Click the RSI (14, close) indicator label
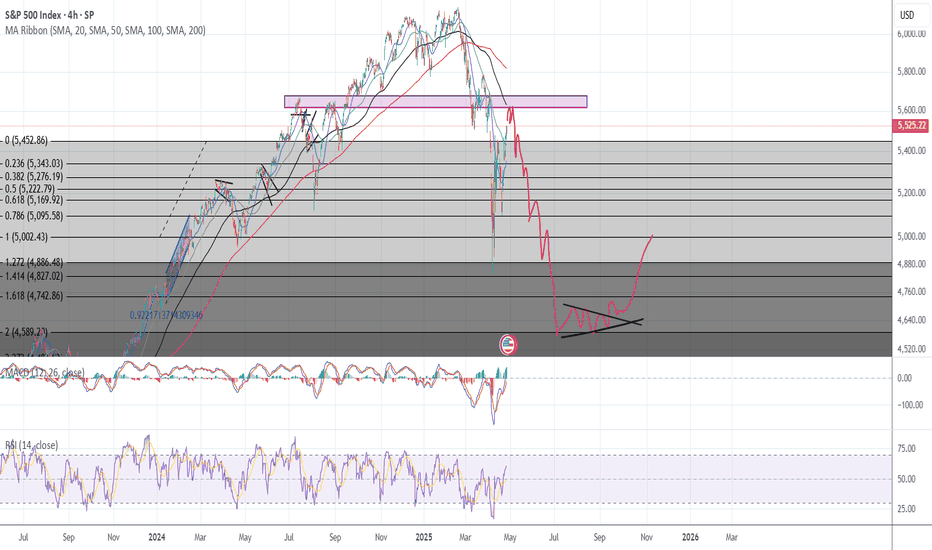 tap(32, 445)
